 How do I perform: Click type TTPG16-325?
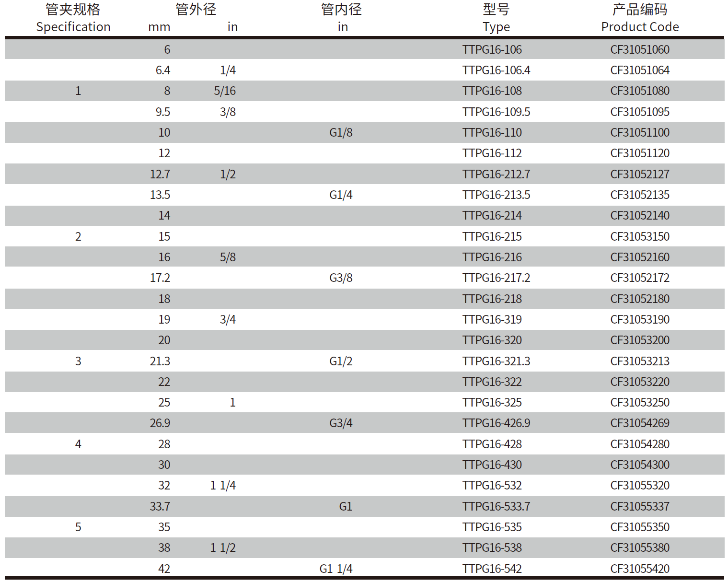492,402
